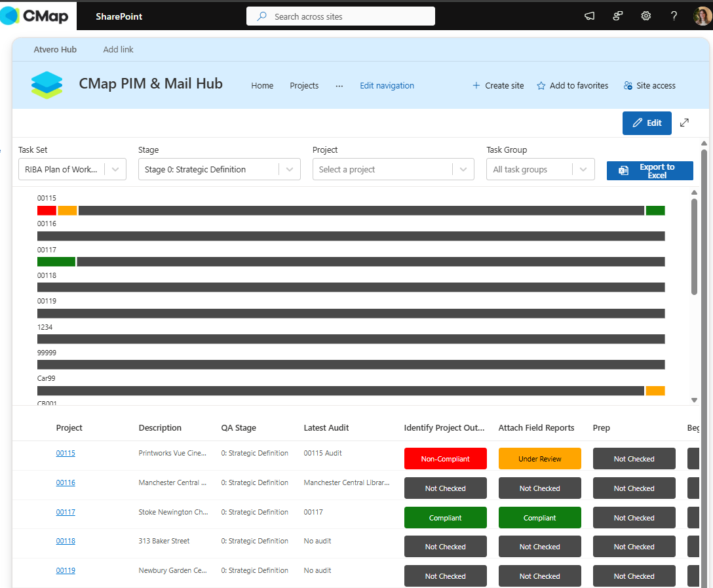Viewport: 713px width, 588px height.
Task: Open the Projects navigation item
Action: [x=304, y=85]
